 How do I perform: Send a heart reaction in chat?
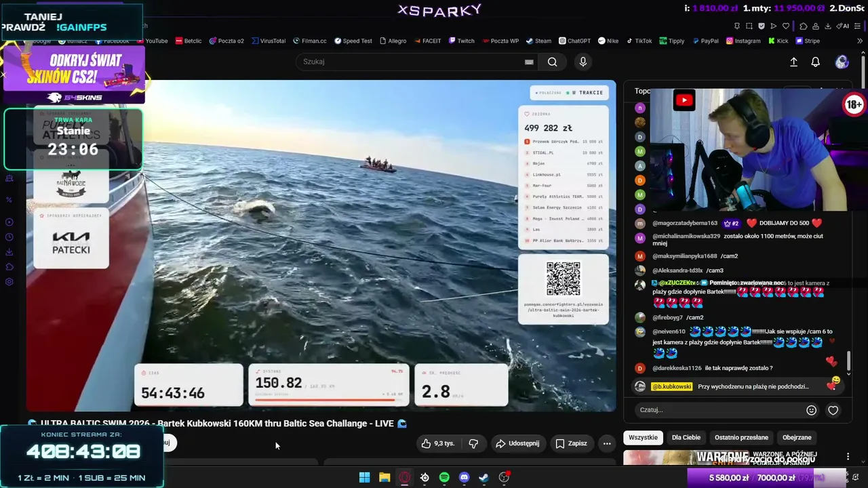click(x=833, y=410)
